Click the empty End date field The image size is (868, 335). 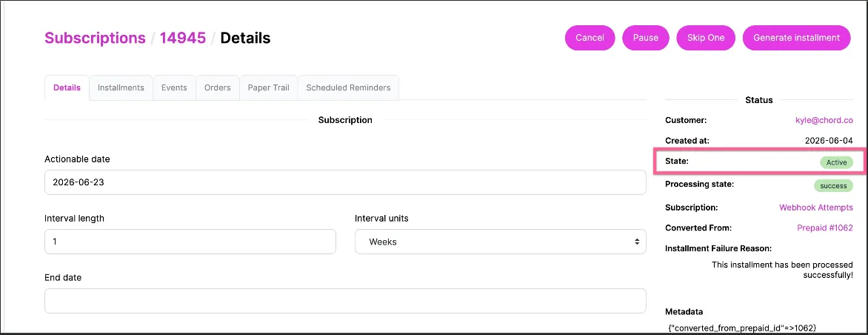tap(345, 301)
